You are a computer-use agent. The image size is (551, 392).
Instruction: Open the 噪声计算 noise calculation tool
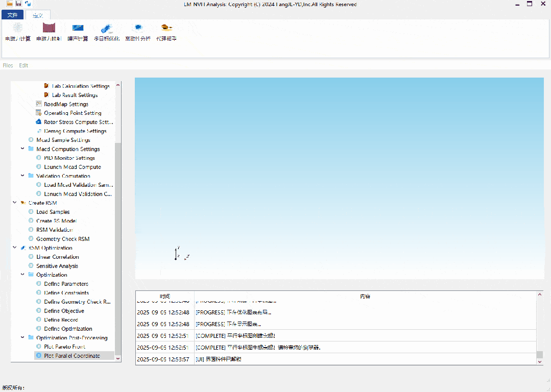point(78,29)
